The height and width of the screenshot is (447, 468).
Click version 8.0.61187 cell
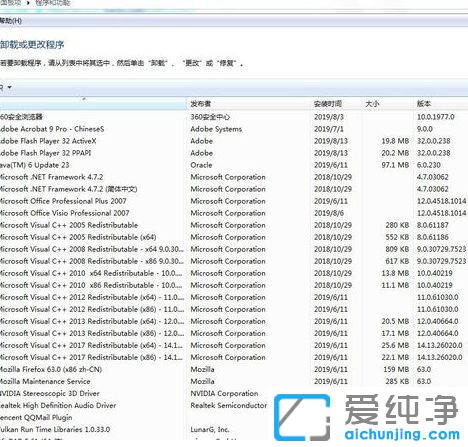pyautogui.click(x=433, y=225)
